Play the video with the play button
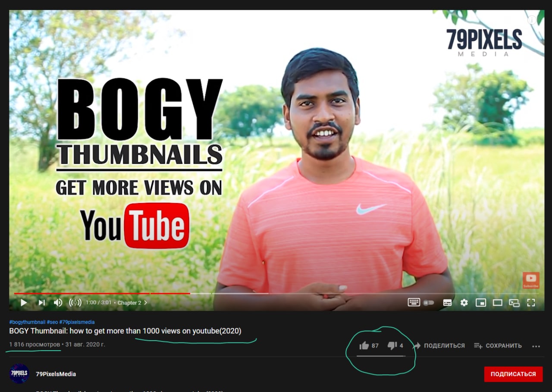This screenshot has height=392, width=552. (24, 303)
